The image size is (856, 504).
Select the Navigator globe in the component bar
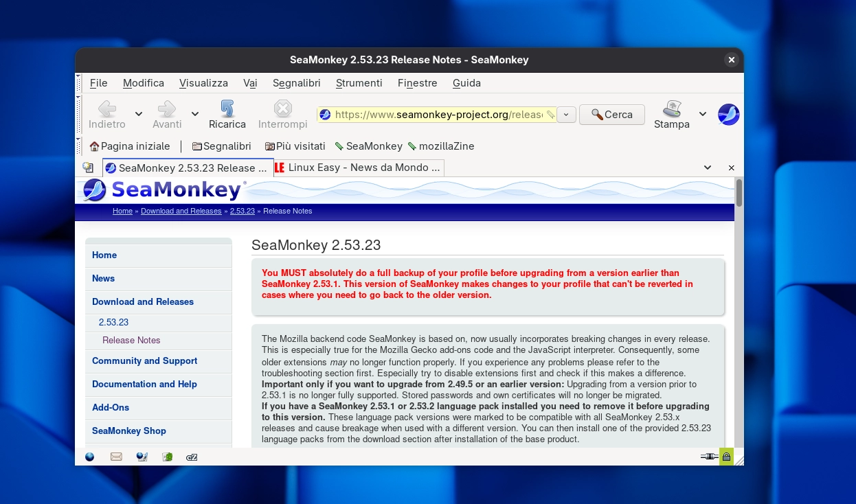(89, 457)
